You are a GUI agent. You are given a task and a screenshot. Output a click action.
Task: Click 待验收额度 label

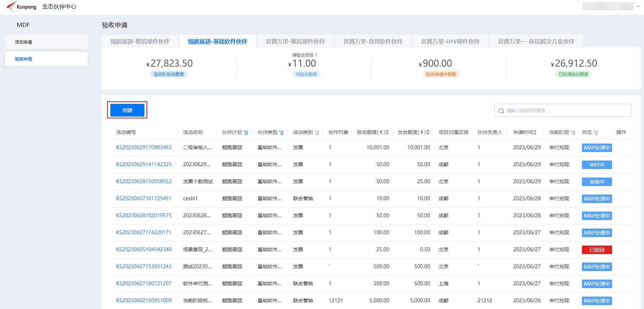coord(307,74)
